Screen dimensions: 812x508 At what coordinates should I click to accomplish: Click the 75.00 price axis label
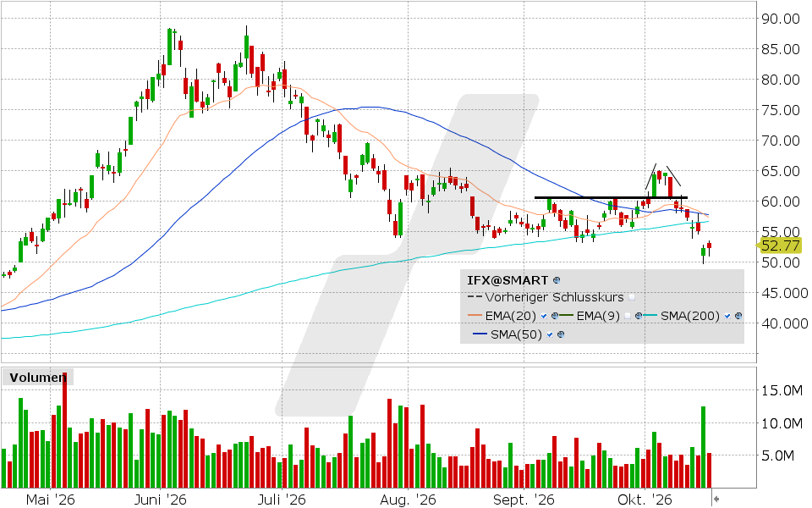(781, 110)
